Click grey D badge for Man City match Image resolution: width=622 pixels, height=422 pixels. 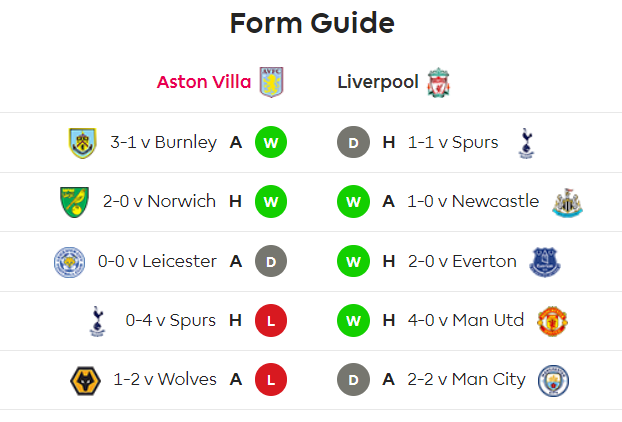(x=353, y=380)
